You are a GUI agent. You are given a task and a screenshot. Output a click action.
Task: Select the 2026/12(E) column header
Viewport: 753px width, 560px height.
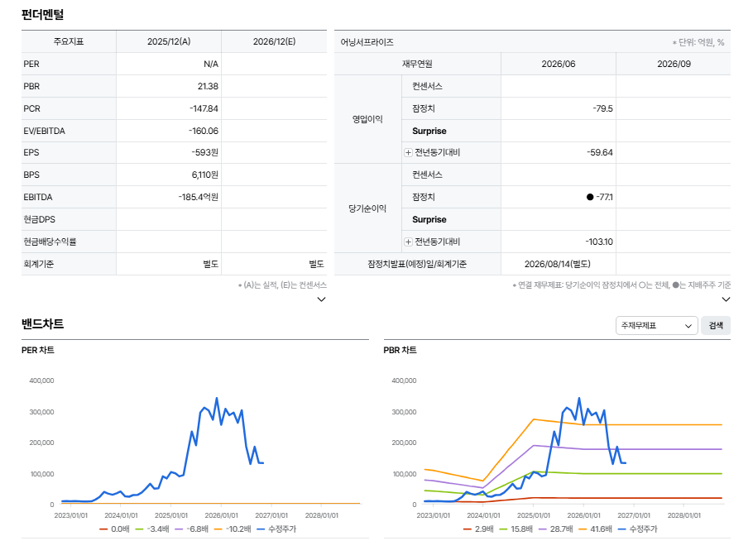[x=274, y=41]
